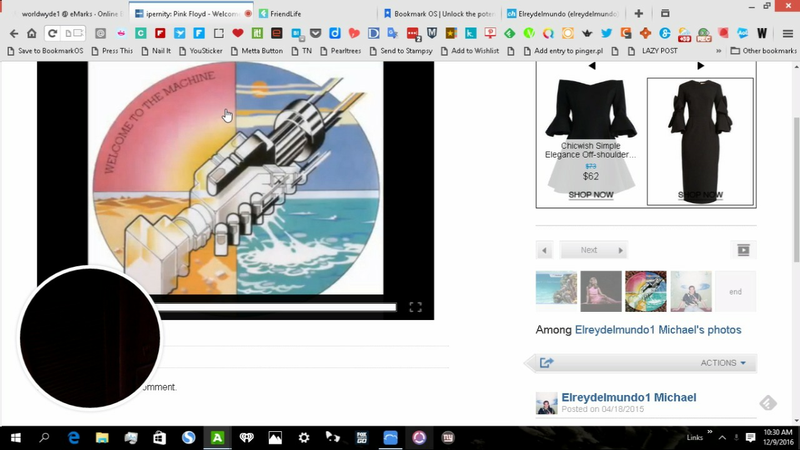Select the Pink Floyd album thumbnail
Viewport: 800px width, 450px height.
click(645, 291)
